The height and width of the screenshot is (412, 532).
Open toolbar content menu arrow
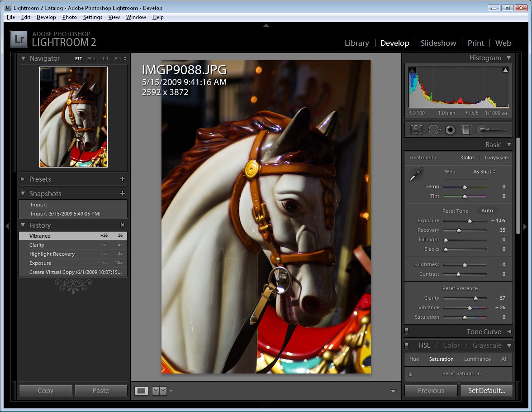pos(393,391)
